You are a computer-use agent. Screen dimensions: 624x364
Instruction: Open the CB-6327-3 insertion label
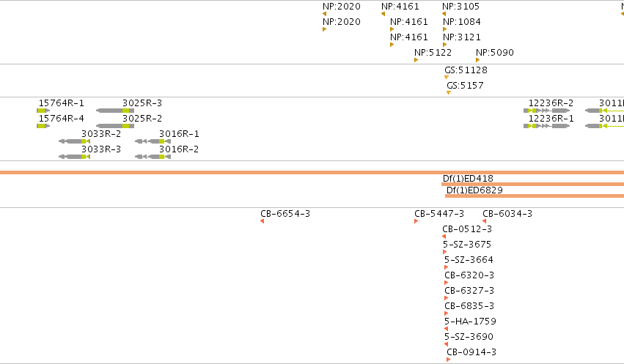pos(469,291)
